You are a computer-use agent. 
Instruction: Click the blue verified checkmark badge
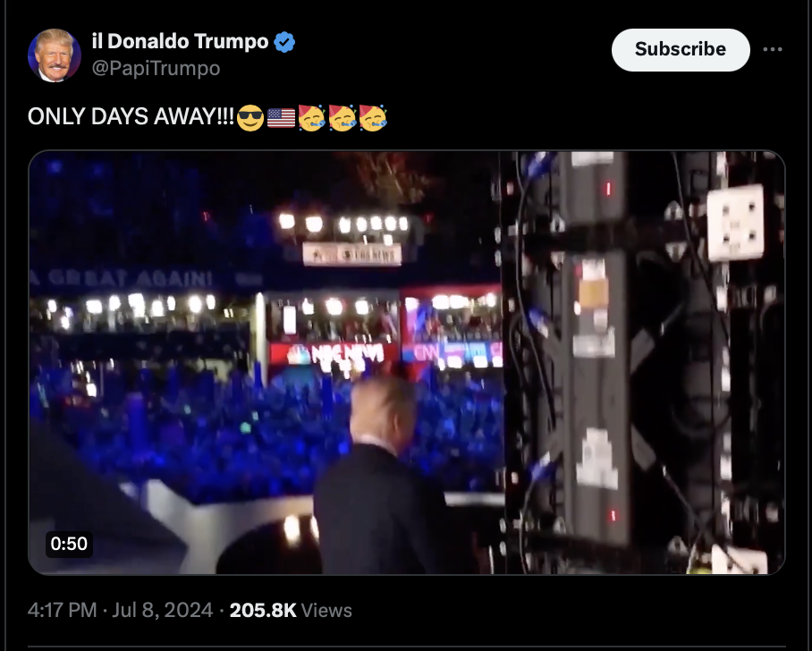click(x=284, y=42)
